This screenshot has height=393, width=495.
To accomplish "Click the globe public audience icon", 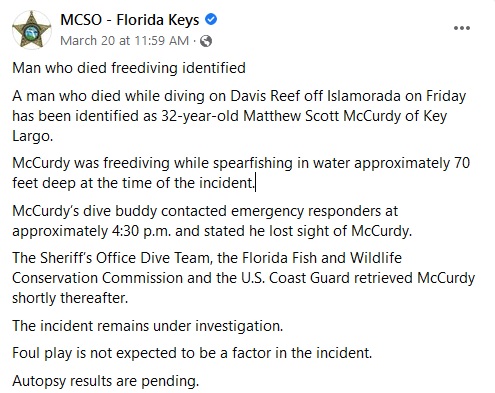I will point(206,41).
